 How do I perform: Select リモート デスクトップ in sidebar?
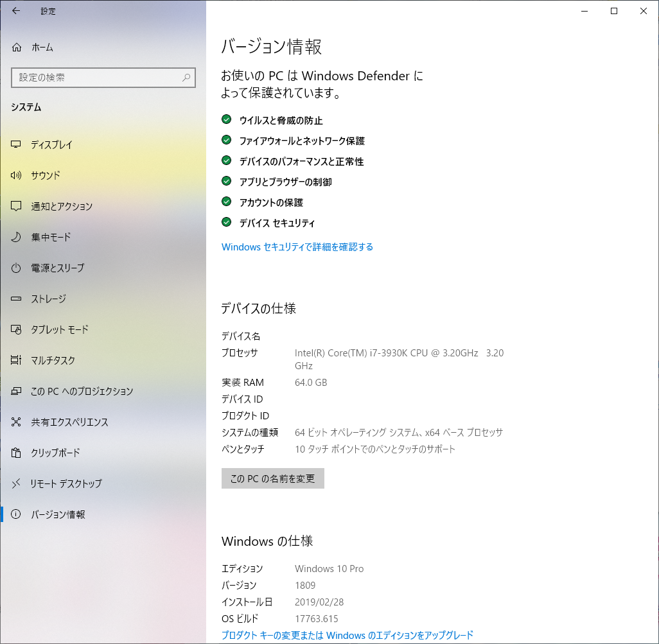(103, 483)
